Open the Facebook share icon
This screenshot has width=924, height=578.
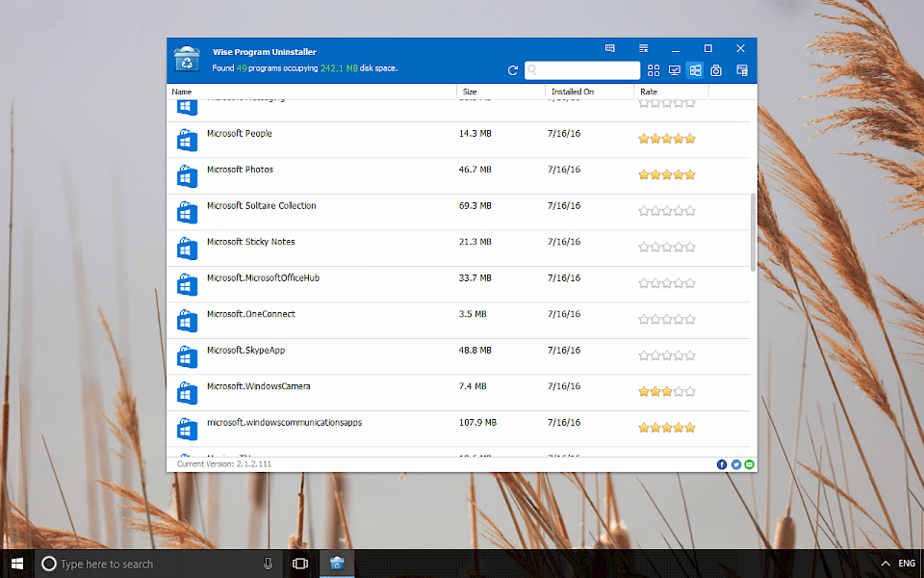(722, 464)
